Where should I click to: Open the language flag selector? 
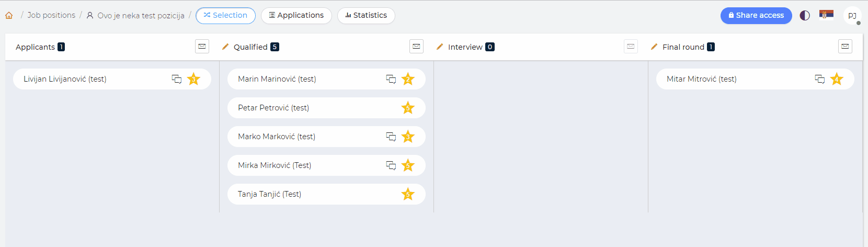coord(826,15)
